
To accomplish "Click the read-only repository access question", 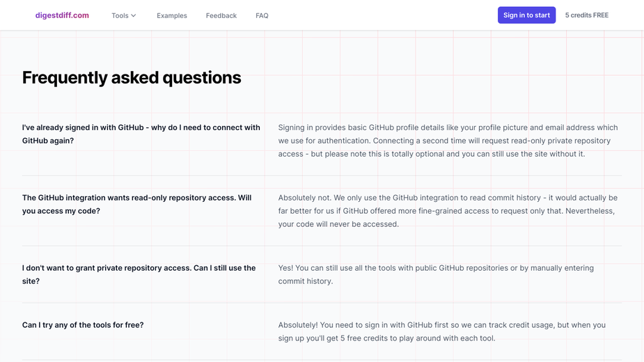I will coord(136,204).
